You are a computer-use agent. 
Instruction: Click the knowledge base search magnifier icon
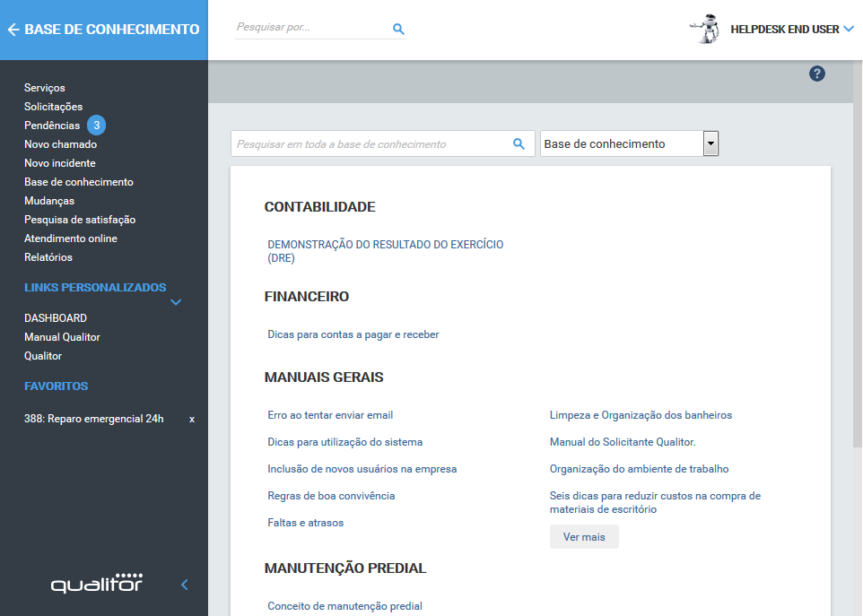point(518,143)
